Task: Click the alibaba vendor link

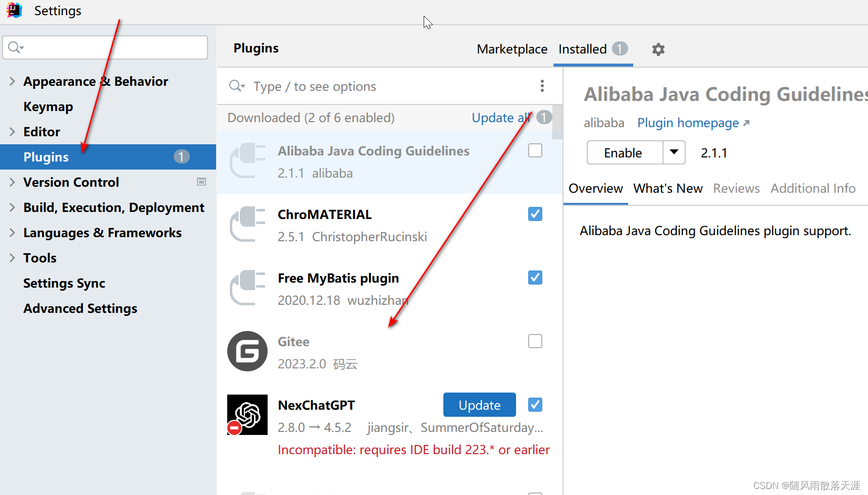Action: (x=604, y=123)
